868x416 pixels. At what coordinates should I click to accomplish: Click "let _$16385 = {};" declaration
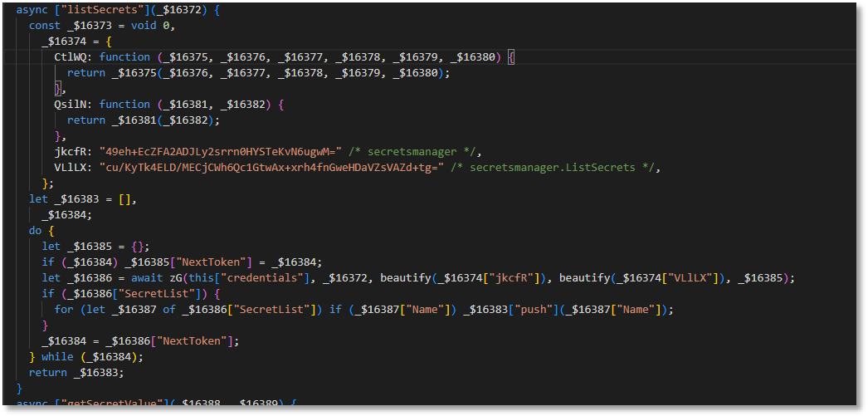95,246
